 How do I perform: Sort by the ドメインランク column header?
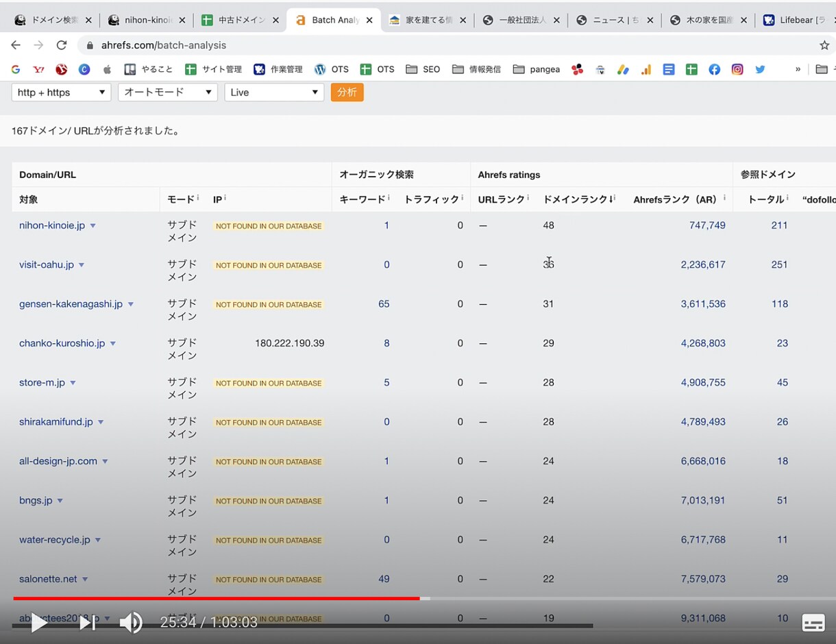[579, 199]
